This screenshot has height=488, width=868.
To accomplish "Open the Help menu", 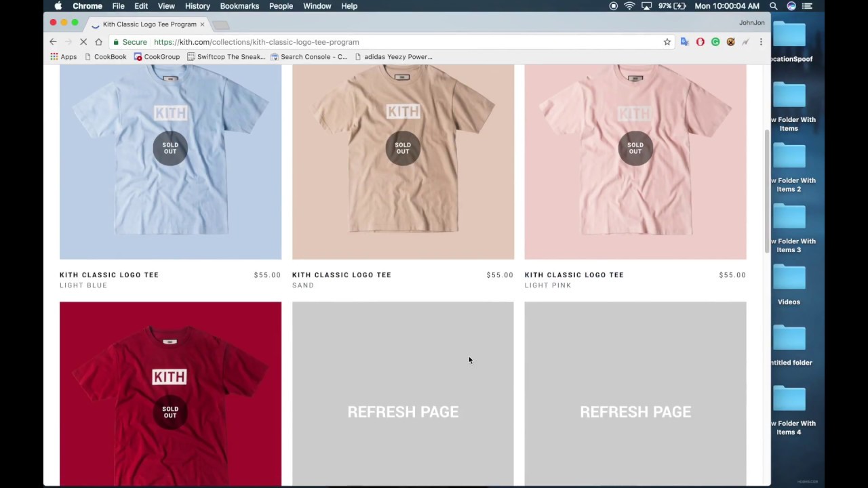I will click(349, 6).
